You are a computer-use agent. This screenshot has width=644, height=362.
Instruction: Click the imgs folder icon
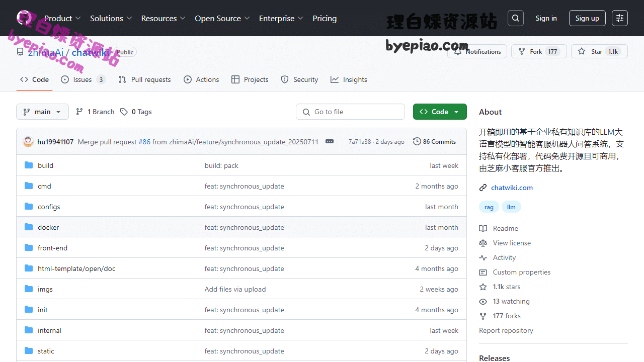(x=29, y=289)
